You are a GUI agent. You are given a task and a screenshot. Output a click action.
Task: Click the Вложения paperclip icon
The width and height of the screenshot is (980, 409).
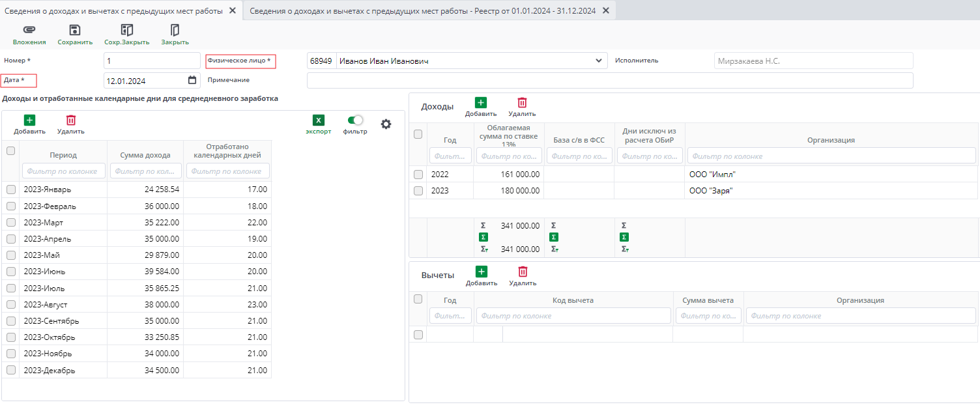click(x=29, y=30)
